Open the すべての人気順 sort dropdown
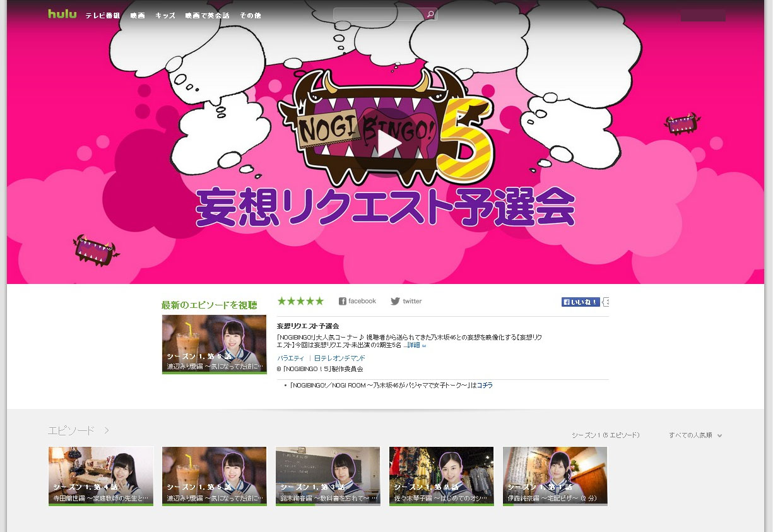The width and height of the screenshot is (773, 532). 695,435
